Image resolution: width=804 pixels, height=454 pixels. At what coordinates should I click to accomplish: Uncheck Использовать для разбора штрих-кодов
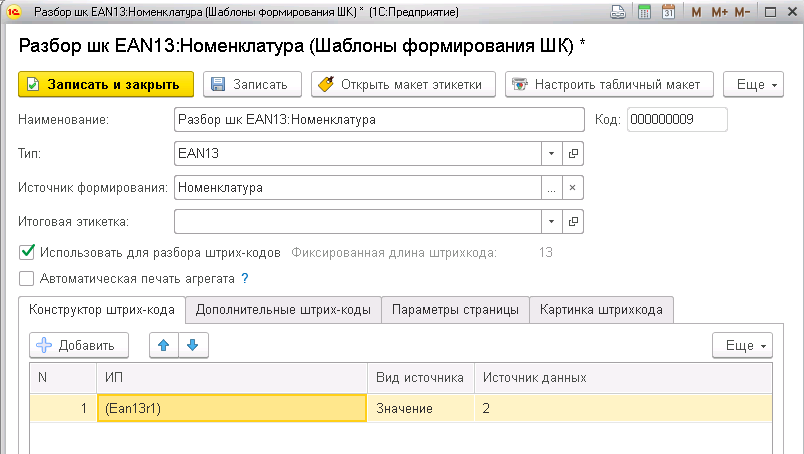[27, 252]
